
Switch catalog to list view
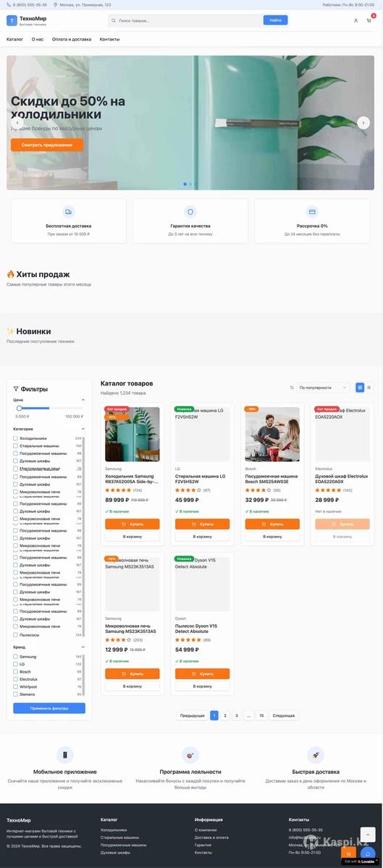[369, 388]
